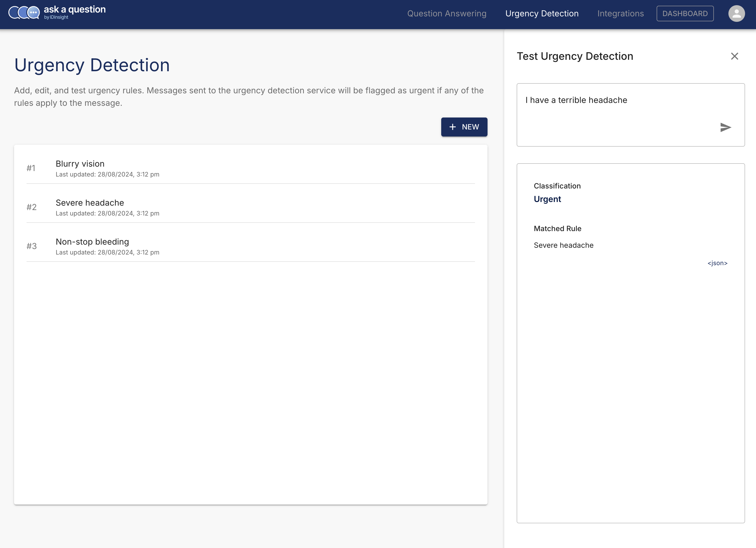
Task: Click rule number #3 label
Action: (32, 246)
